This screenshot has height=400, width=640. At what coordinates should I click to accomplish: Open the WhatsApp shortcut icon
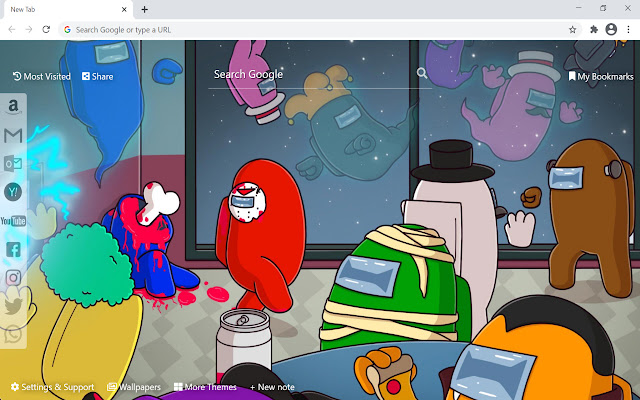pos(13,334)
